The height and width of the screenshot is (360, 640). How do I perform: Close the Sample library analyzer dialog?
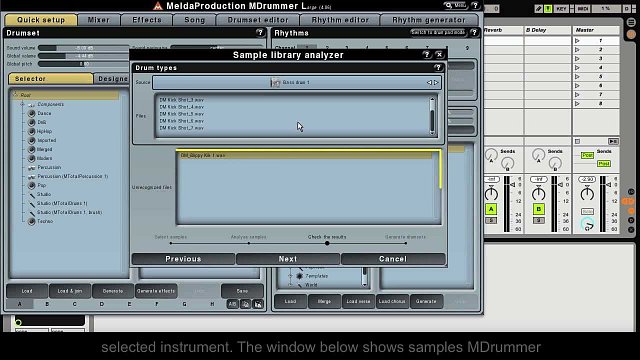coord(439,54)
